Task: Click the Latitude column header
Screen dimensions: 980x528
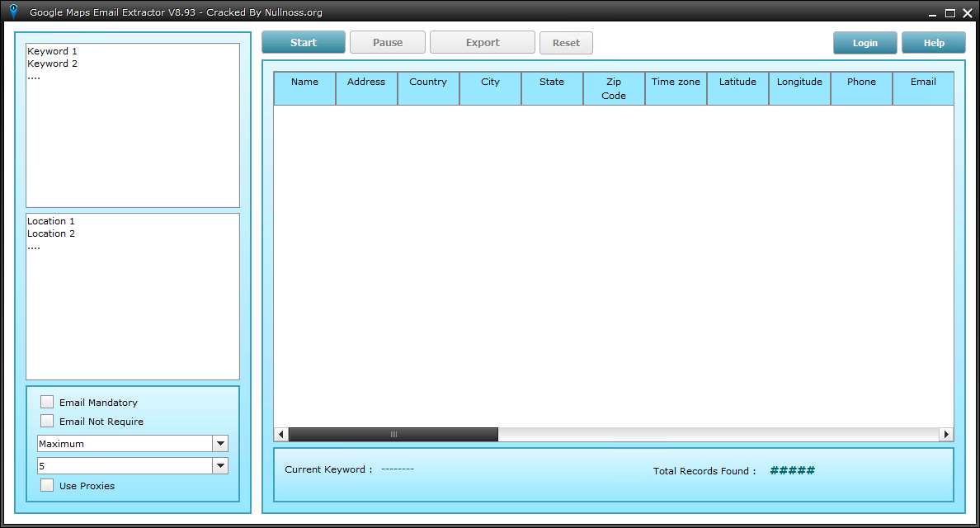Action: 737,88
